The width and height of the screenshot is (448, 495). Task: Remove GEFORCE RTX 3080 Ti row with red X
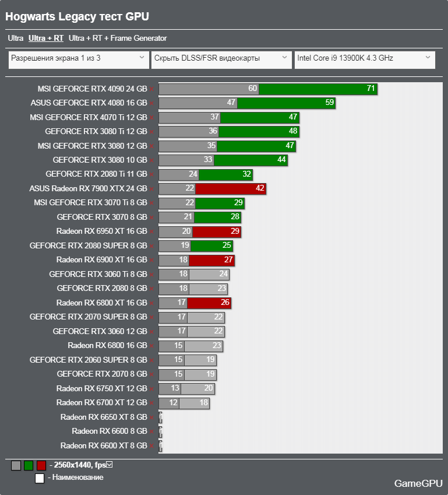coord(151,132)
